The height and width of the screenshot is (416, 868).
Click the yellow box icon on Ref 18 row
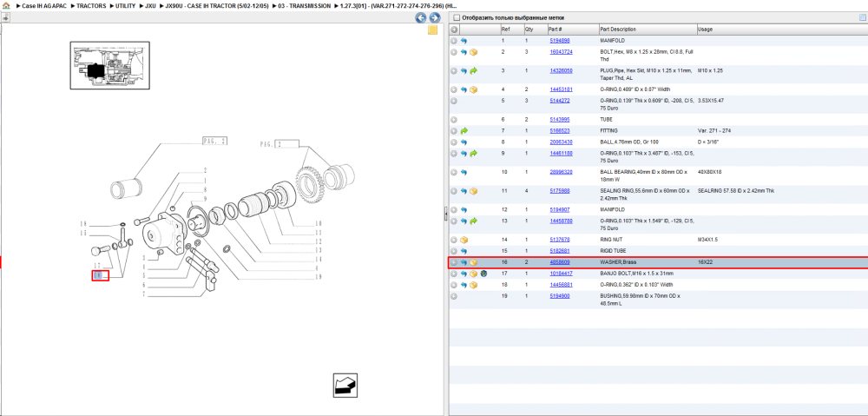tap(473, 285)
